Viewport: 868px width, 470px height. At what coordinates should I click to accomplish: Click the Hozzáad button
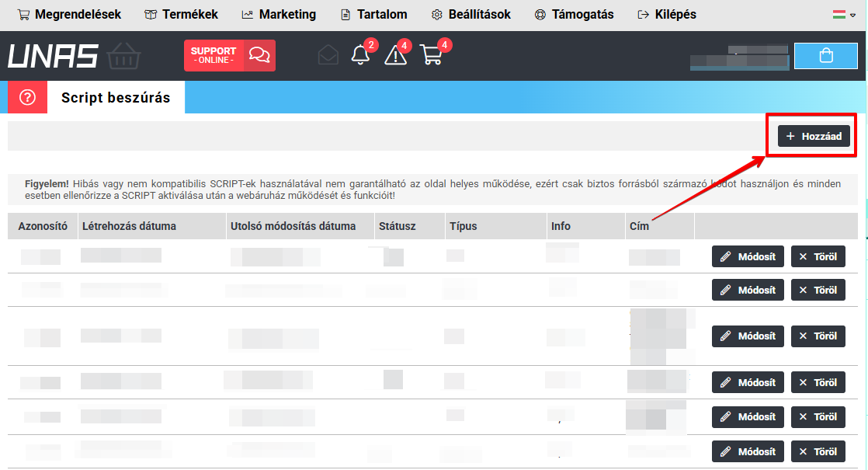(814, 136)
